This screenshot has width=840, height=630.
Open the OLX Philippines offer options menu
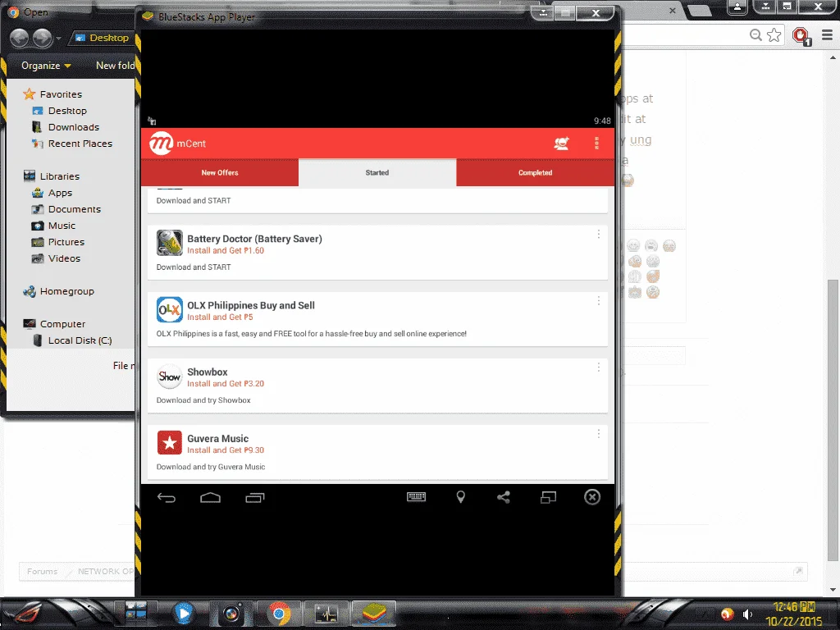(598, 300)
